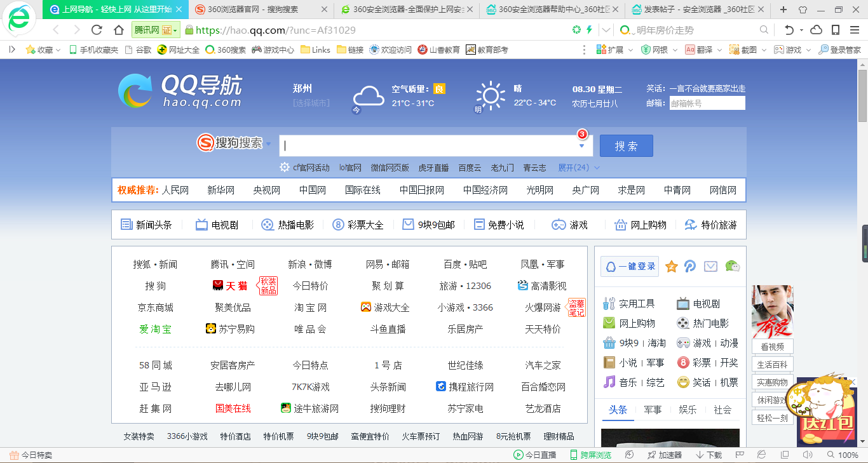The image size is (868, 463).
Task: Open the 天猫 link
Action: point(230,286)
